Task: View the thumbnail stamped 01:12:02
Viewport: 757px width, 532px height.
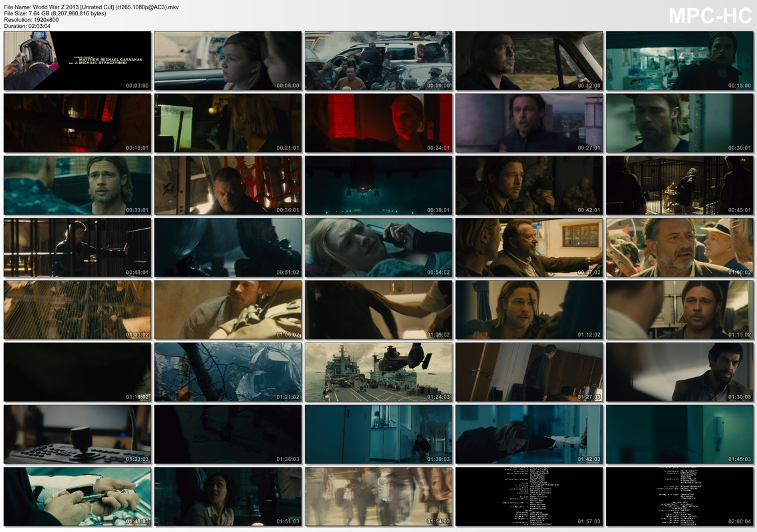Action: coord(529,310)
